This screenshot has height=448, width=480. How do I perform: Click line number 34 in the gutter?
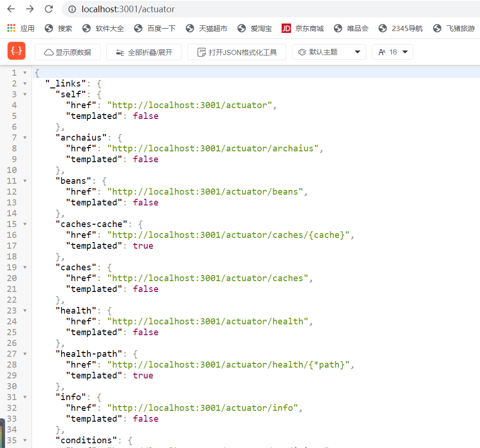[x=12, y=430]
